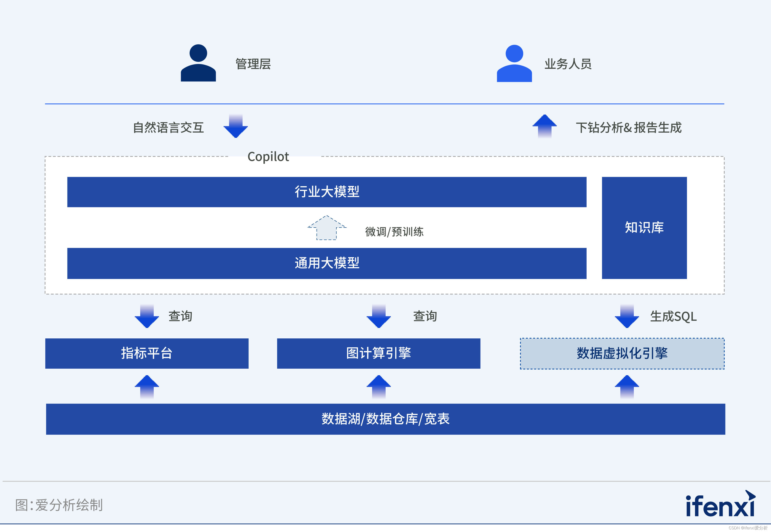Click the 生成SQL label
771x532 pixels.
(673, 316)
